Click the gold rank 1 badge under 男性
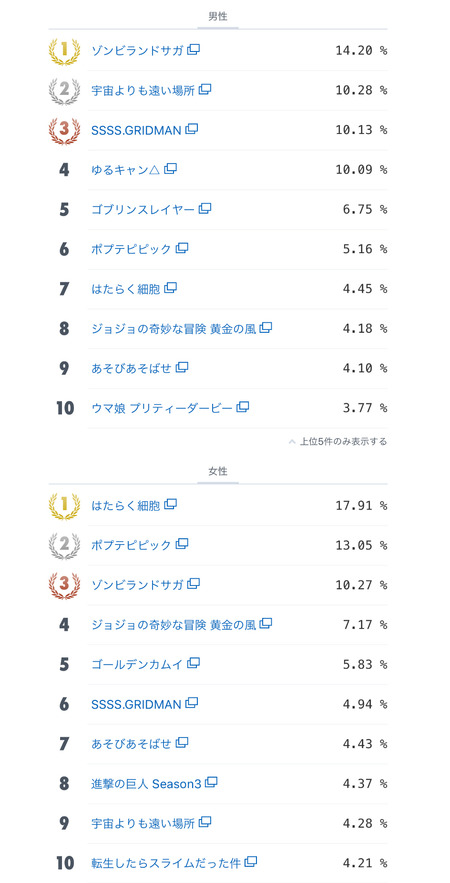450x883 pixels. tap(64, 50)
